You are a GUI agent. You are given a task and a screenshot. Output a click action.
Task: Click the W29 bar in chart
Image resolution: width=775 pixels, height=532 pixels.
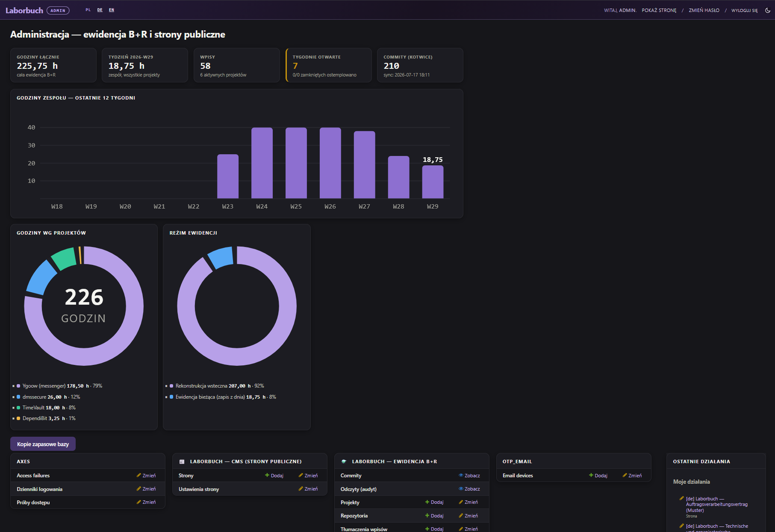point(433,182)
